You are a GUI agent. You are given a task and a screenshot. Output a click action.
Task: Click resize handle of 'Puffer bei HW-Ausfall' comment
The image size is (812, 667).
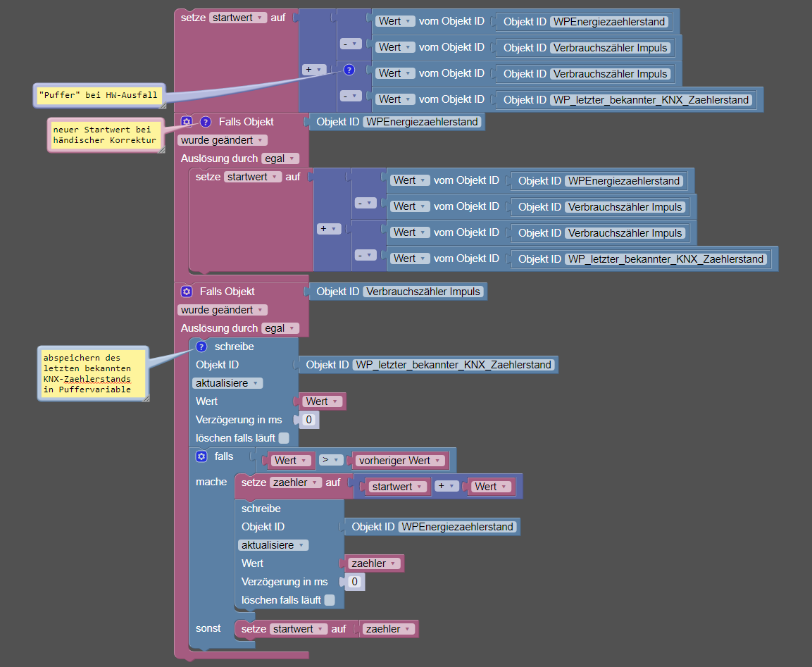point(162,106)
